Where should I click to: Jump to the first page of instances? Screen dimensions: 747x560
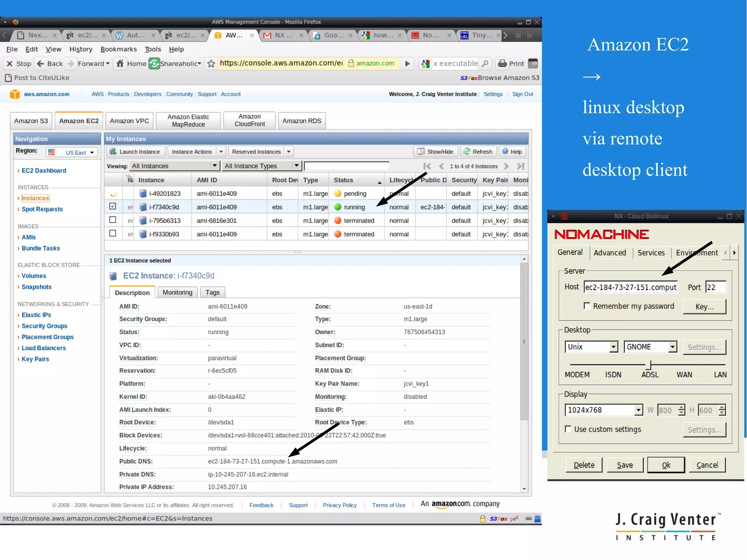click(427, 166)
